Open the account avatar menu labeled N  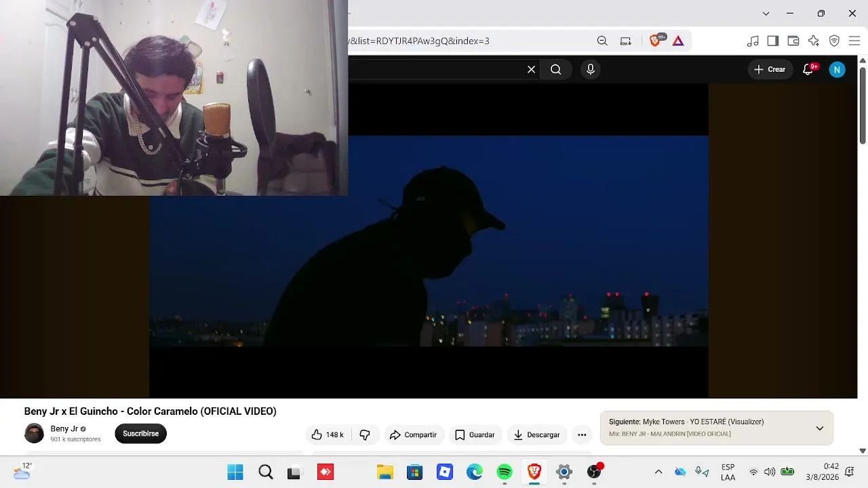[837, 69]
